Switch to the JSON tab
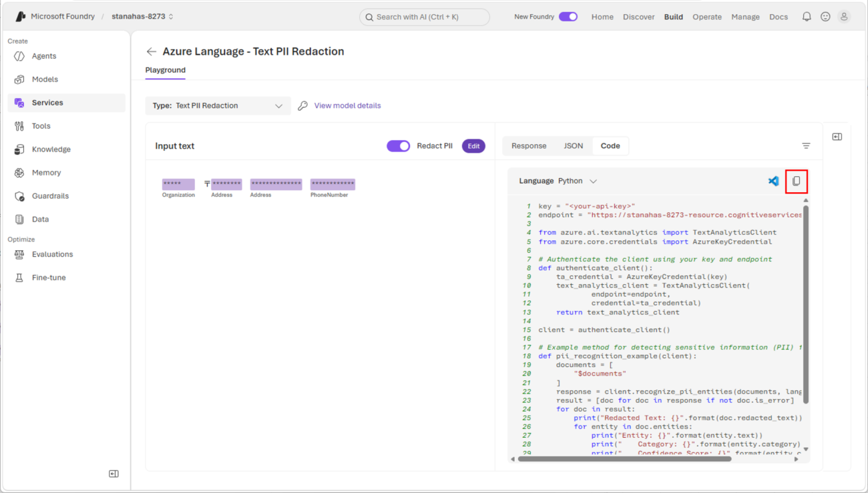Viewport: 868px width, 493px height. [x=574, y=146]
